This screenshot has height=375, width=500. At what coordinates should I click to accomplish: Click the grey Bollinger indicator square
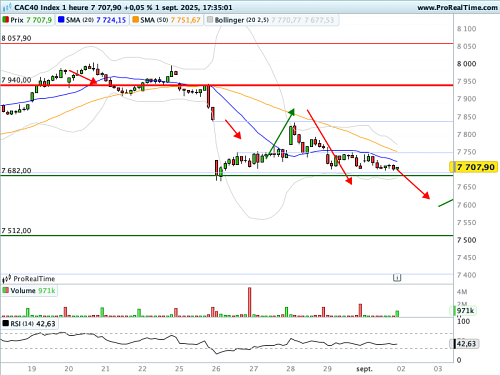click(210, 20)
